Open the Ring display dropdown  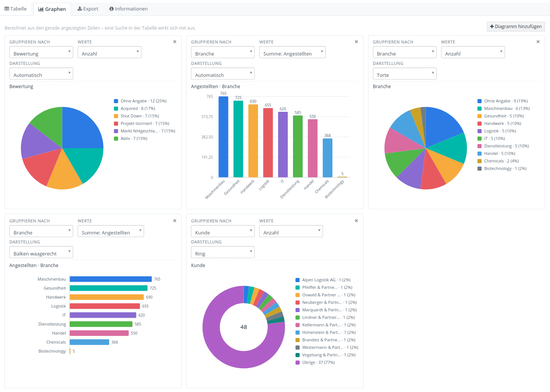(x=223, y=252)
